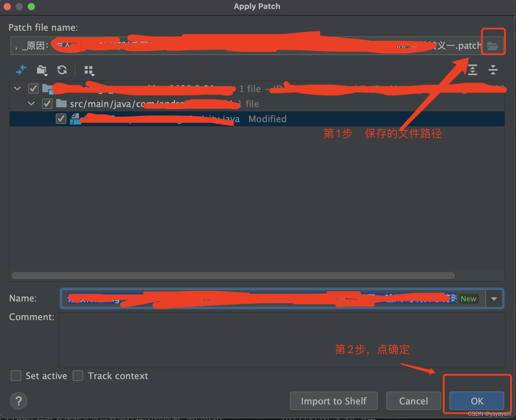Enable the Track context checkbox
This screenshot has height=420, width=516.
coord(78,376)
